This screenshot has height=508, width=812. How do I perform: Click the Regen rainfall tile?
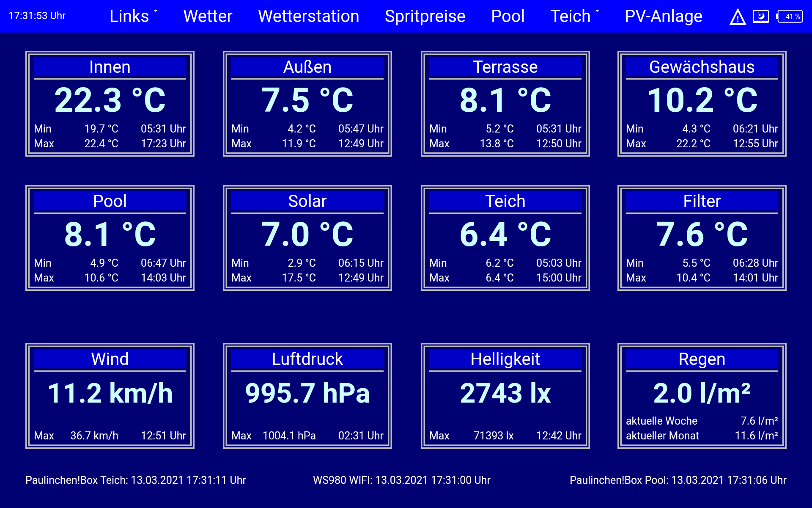[x=702, y=396]
